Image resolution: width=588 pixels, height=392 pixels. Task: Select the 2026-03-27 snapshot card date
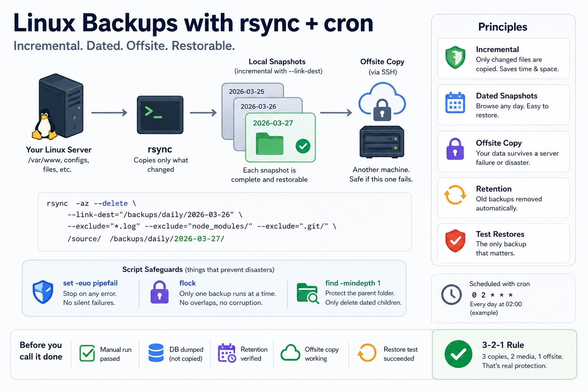coord(273,123)
